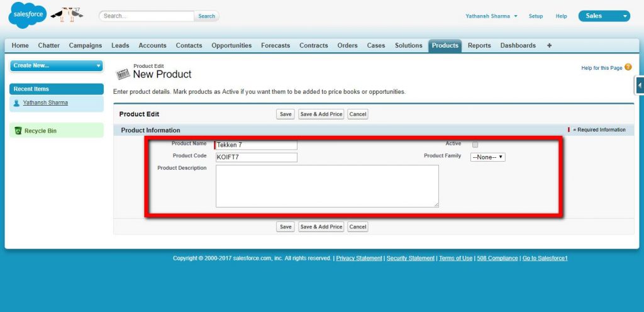Open the Leads tab
This screenshot has height=312, width=644.
pos(120,45)
